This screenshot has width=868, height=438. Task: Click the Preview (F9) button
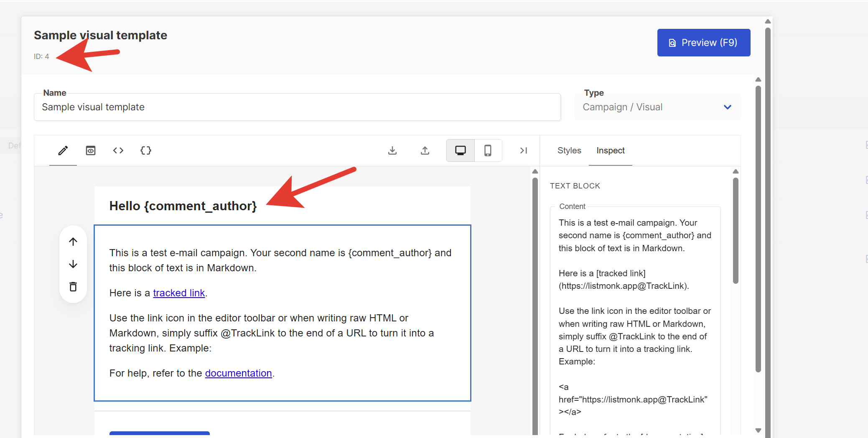pos(704,43)
